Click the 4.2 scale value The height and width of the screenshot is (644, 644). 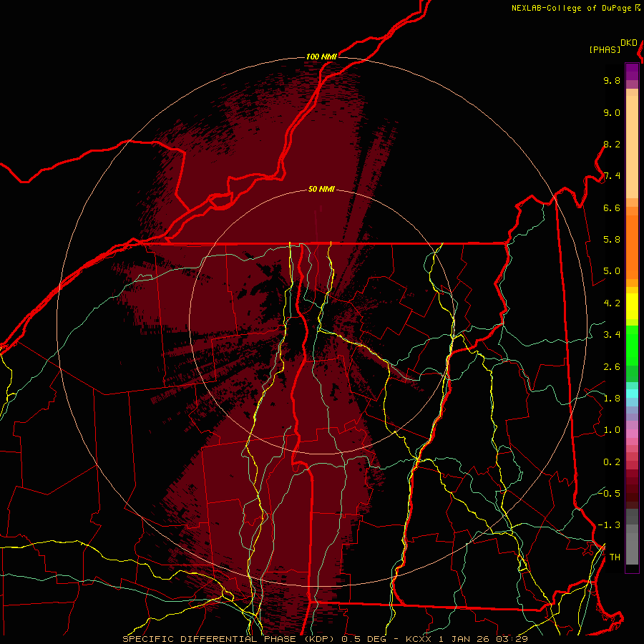[612, 303]
